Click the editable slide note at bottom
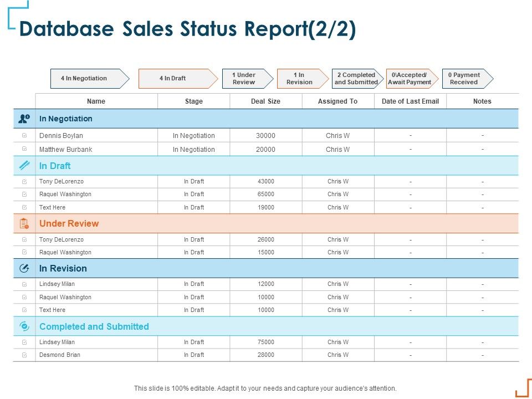 coord(266,388)
